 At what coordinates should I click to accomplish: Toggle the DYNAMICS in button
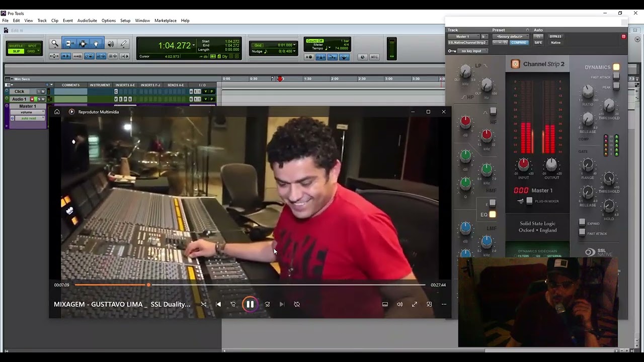616,67
